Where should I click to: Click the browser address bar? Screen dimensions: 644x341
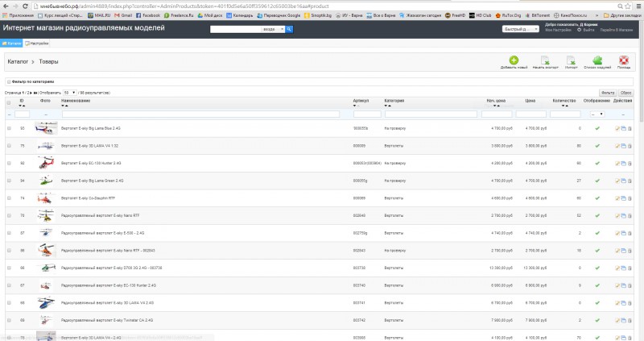[324, 6]
